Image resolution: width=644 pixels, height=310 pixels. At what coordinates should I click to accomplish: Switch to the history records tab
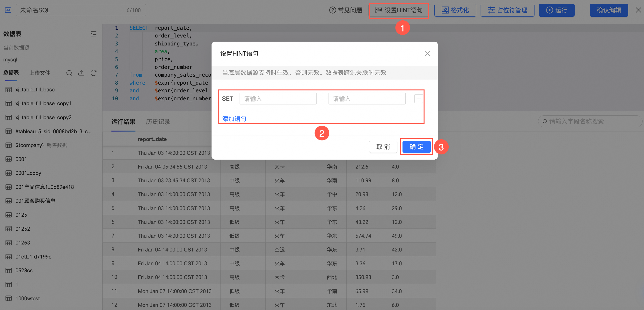pos(158,122)
